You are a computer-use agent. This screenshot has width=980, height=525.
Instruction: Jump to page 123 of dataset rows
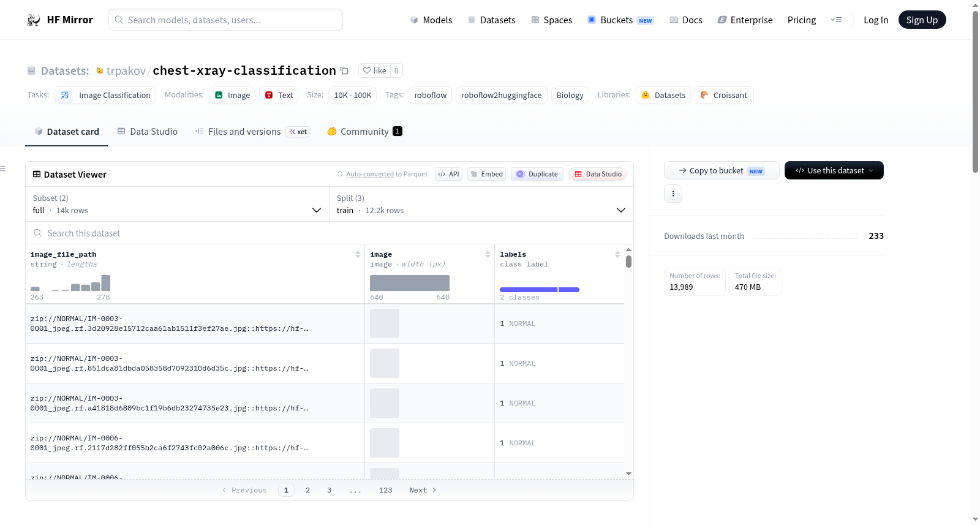coord(385,490)
